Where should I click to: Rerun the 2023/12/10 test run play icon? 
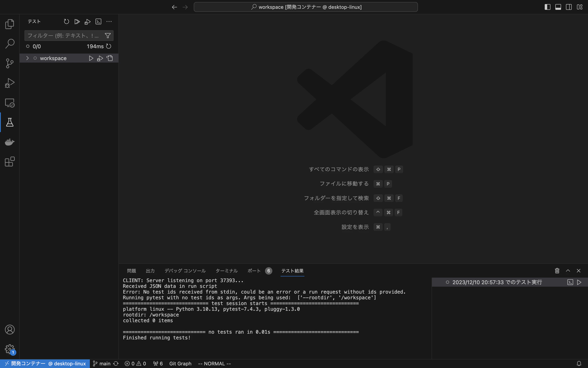579,282
